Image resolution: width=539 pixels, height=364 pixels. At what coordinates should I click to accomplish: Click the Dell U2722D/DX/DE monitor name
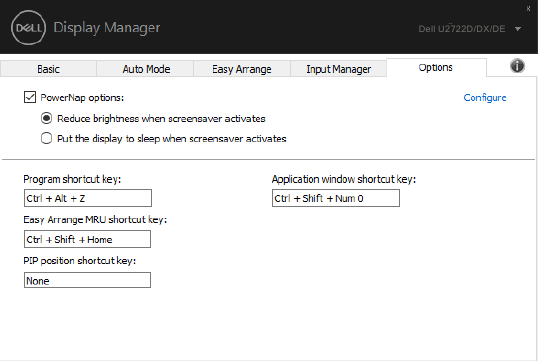[462, 29]
